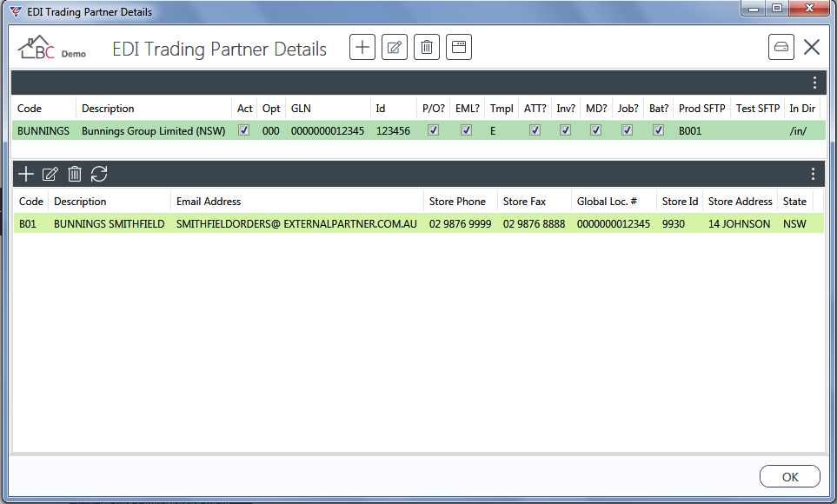Click the Tmpl column header

tap(502, 109)
